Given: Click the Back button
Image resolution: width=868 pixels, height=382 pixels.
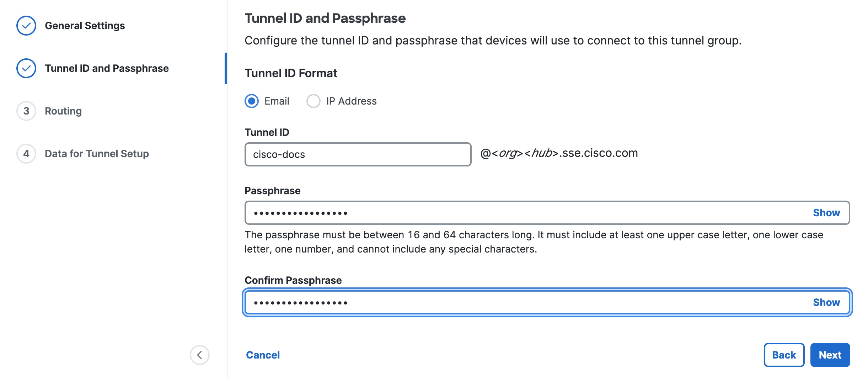Looking at the screenshot, I should [783, 355].
